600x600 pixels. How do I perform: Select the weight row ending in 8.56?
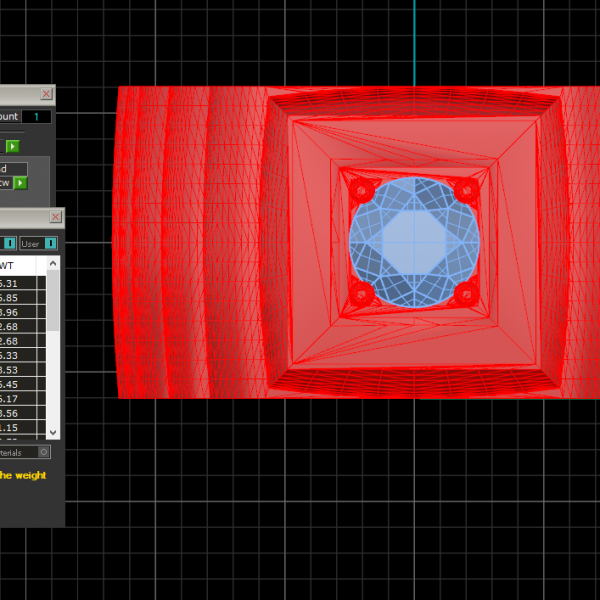pyautogui.click(x=20, y=413)
